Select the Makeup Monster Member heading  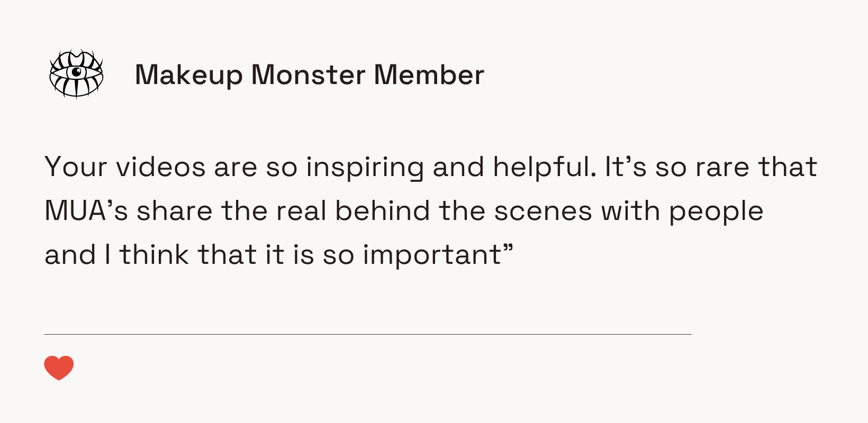310,75
